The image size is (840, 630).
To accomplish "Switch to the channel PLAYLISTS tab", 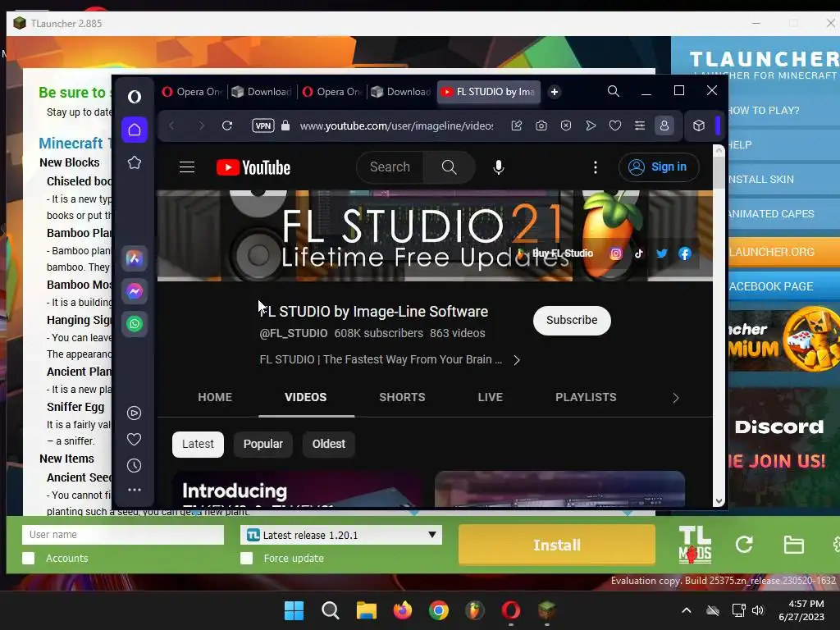I will pos(586,398).
